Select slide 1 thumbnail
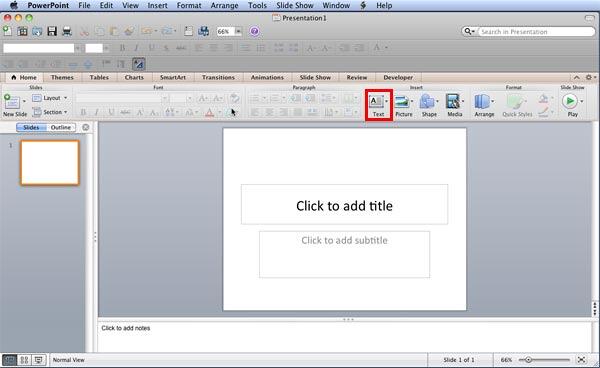The height and width of the screenshot is (368, 600). pos(50,163)
